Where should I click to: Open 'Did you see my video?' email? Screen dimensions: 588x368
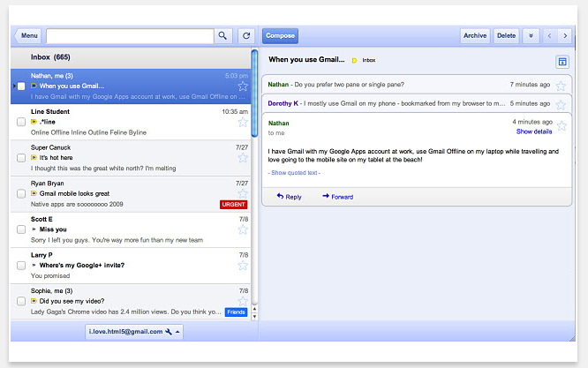tap(131, 301)
